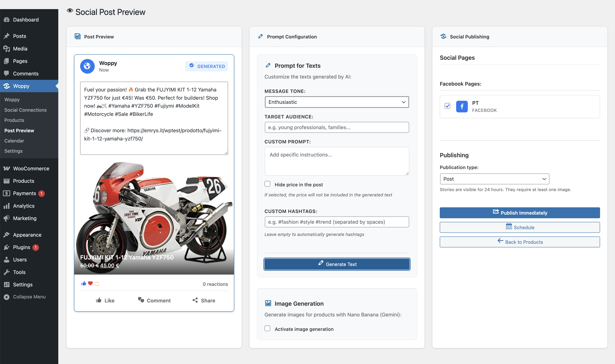Click the Tools wrench icon

pos(7,272)
